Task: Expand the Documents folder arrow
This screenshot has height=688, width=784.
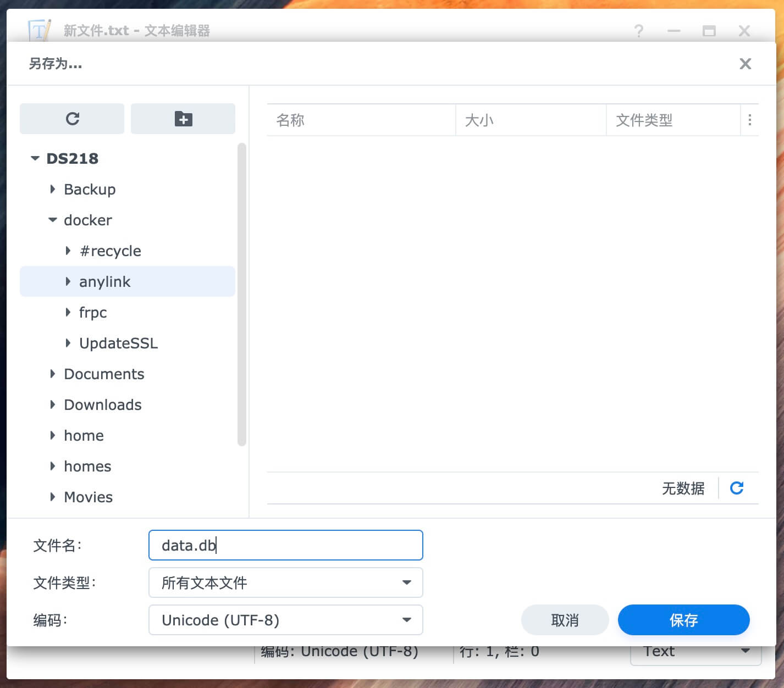Action: coord(53,374)
